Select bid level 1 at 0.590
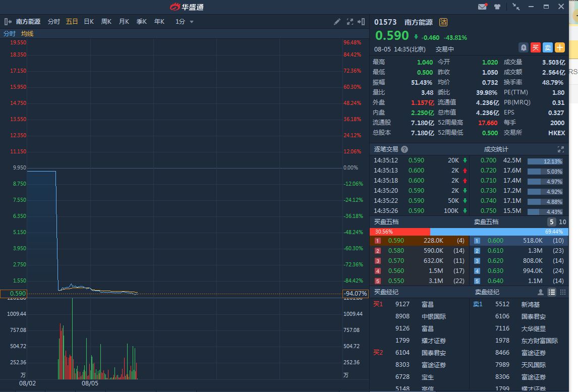This screenshot has height=392, width=578. tap(419, 241)
